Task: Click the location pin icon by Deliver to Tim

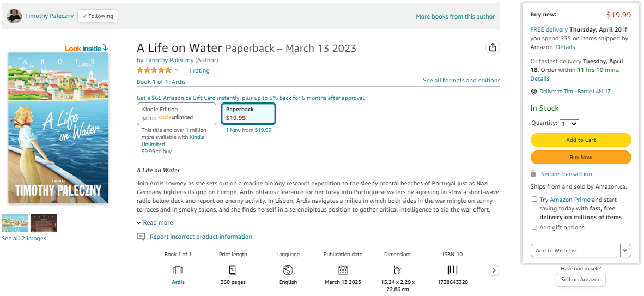Action: click(x=533, y=92)
